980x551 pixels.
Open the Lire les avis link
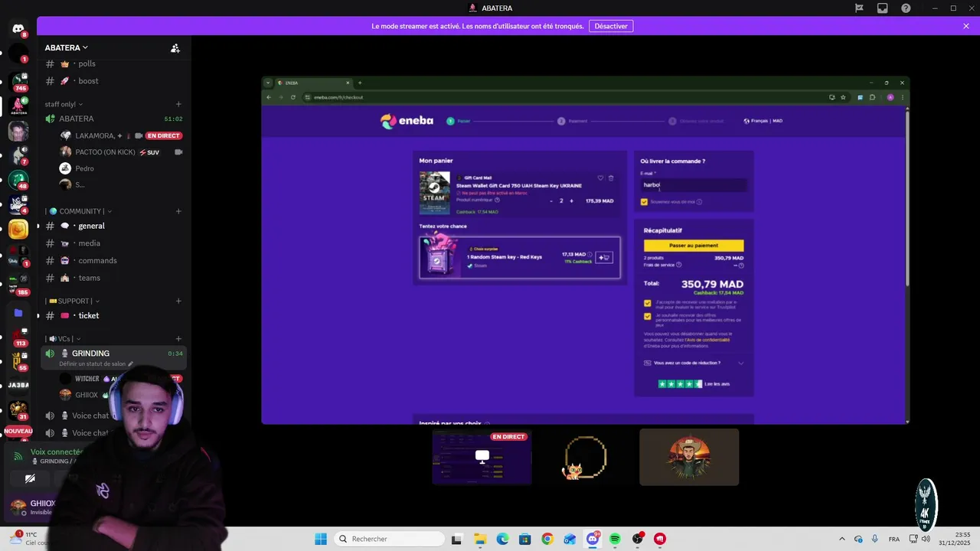tap(717, 384)
